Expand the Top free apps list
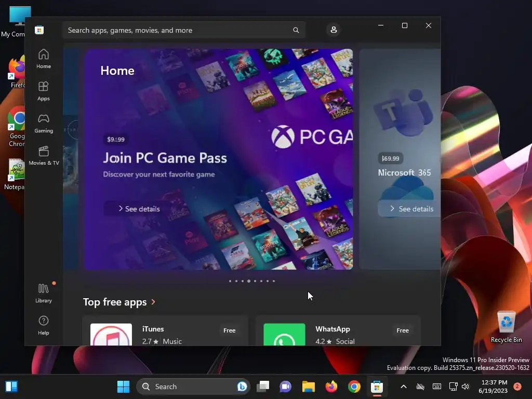 [119, 302]
